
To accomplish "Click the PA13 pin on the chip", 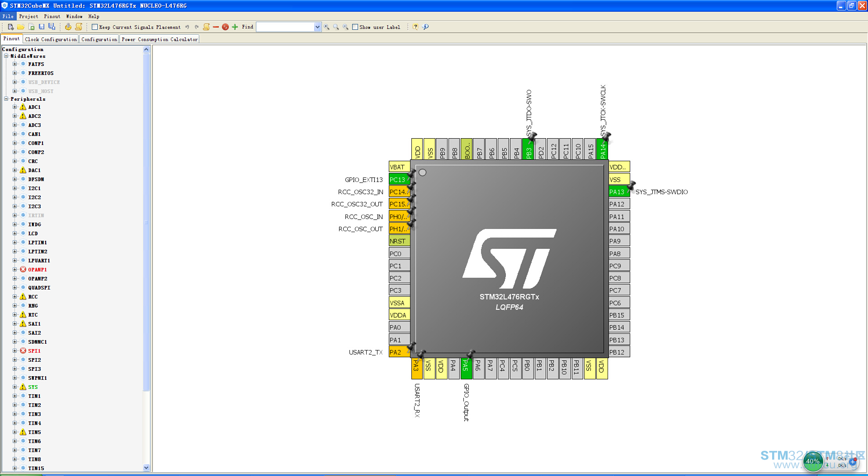I will (619, 192).
